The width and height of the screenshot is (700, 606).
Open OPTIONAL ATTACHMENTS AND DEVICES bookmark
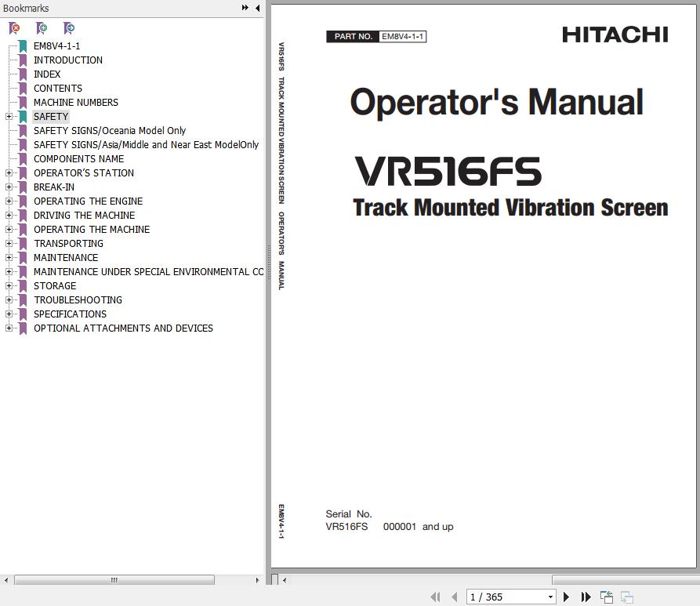tap(123, 328)
